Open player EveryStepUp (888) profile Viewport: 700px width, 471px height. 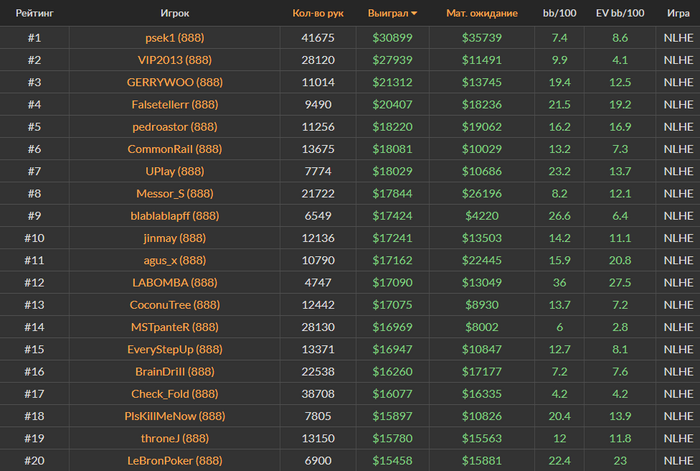[x=175, y=350]
